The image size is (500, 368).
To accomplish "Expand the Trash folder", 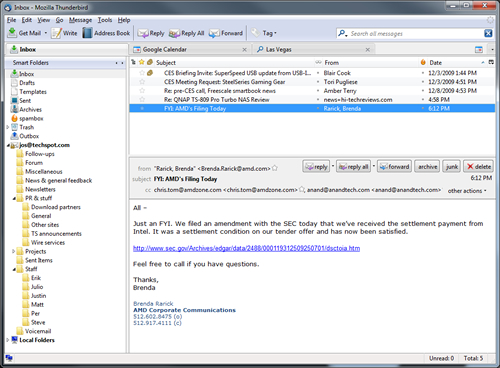I will (x=8, y=127).
